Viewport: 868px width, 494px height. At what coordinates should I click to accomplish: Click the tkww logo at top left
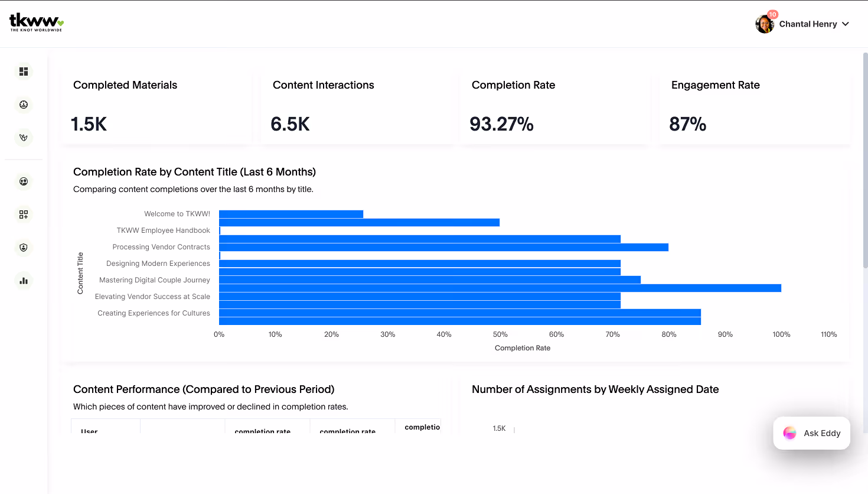click(35, 24)
